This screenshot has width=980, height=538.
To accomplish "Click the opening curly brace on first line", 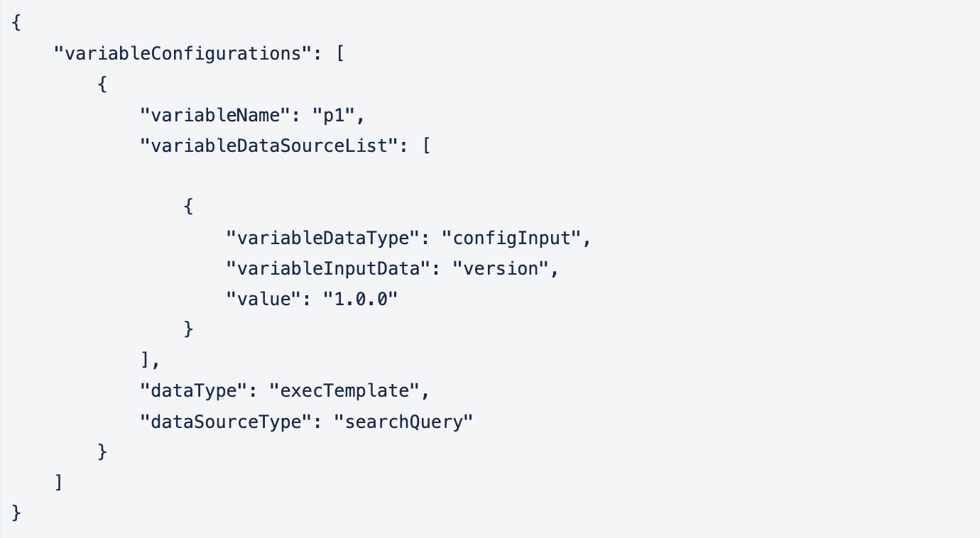I will coord(17,23).
